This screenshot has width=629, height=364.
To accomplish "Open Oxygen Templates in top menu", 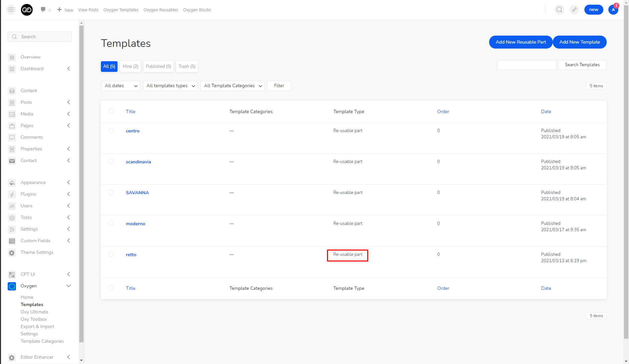I will 121,10.
